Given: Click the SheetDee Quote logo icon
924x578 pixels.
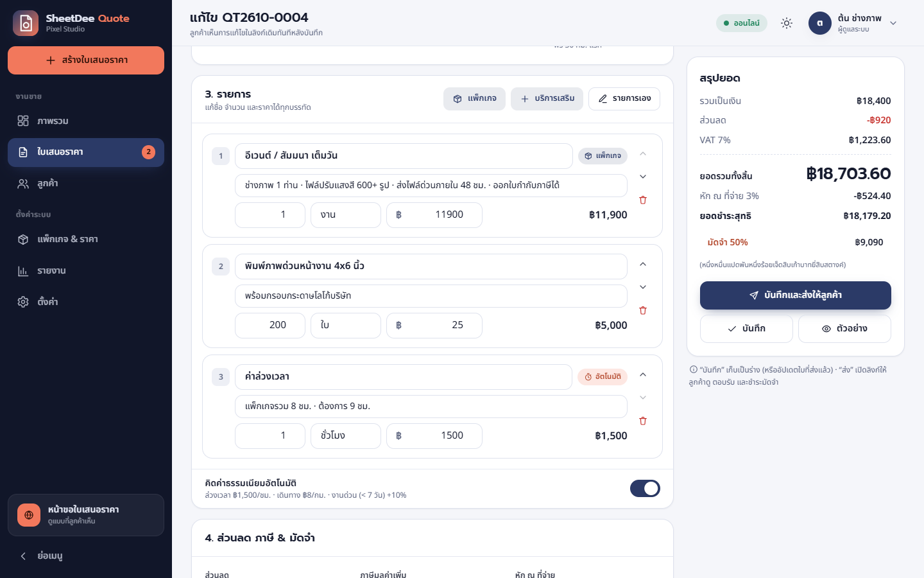Looking at the screenshot, I should 26,23.
